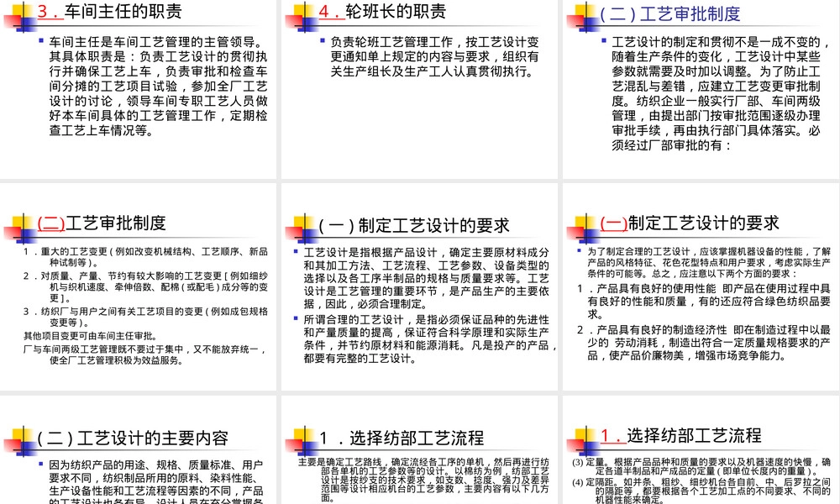Select the 工艺审批制度 slide beginning 工艺设计的制定和贯彻
840x504 pixels.
pyautogui.click(x=701, y=88)
